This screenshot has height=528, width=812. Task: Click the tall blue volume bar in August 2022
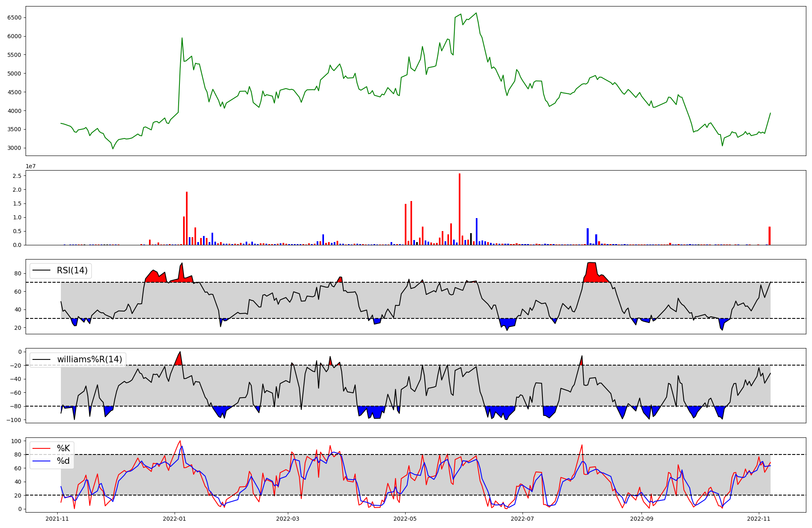pos(587,237)
